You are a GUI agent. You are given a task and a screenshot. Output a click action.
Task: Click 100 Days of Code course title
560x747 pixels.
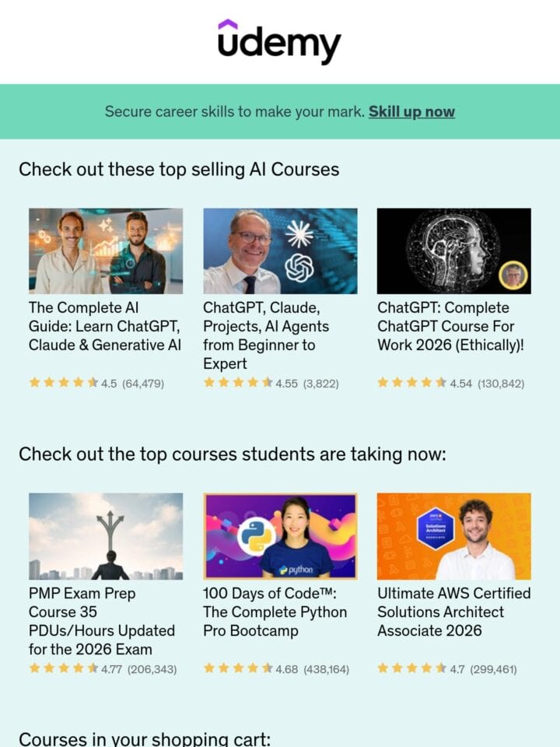point(275,612)
